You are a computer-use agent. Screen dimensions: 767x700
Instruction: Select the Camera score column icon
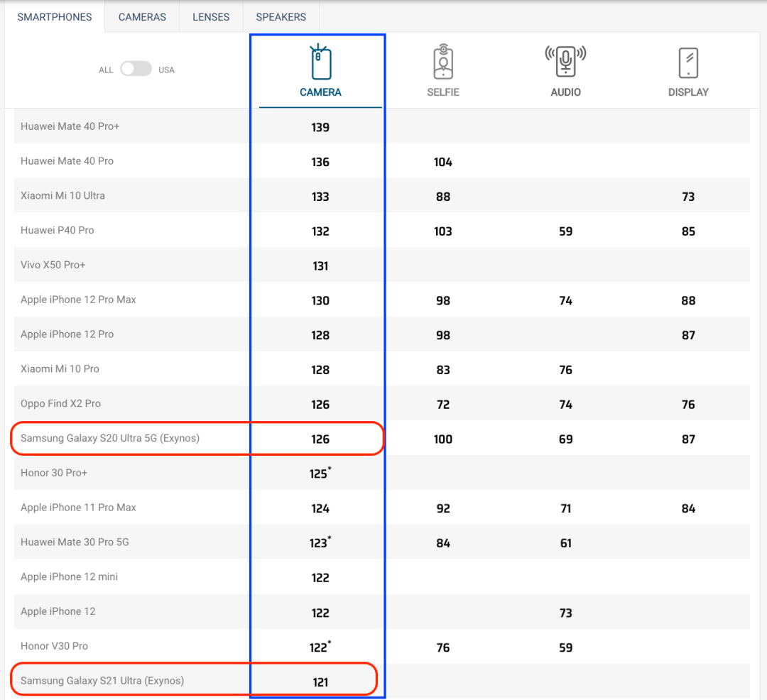tap(320, 62)
